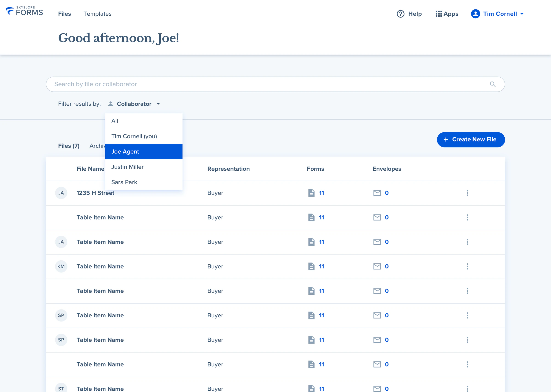Click the JA avatar next to 1235 H Street
The image size is (551, 392).
(x=61, y=193)
